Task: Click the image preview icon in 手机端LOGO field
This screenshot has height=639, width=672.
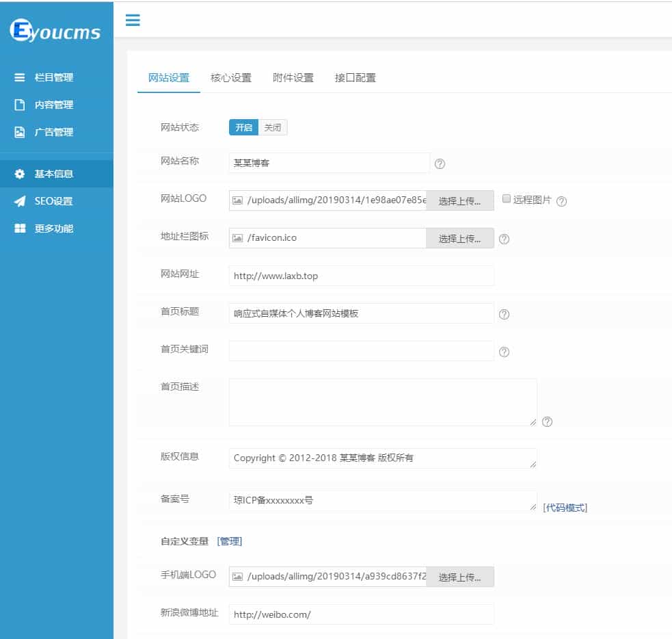Action: 237,577
